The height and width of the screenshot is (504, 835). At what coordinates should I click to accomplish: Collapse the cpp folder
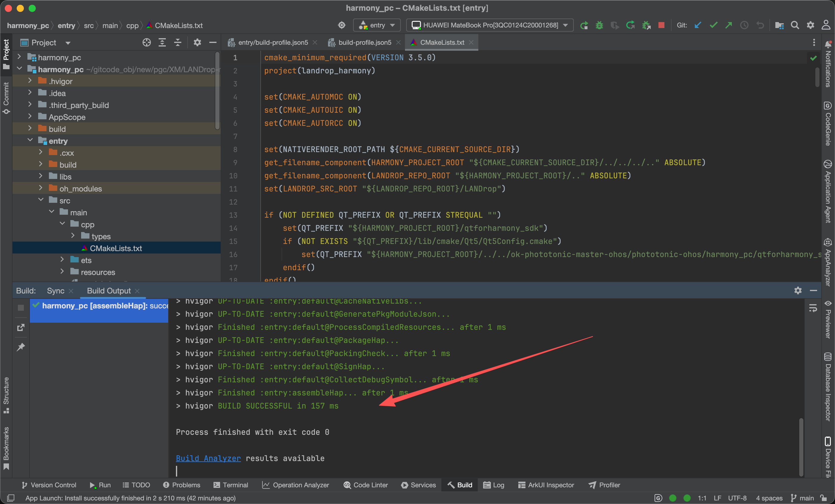click(x=62, y=224)
